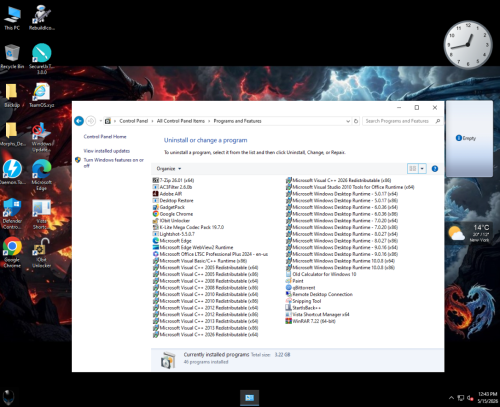Select Old Calculator for Windows 10

coord(321,274)
